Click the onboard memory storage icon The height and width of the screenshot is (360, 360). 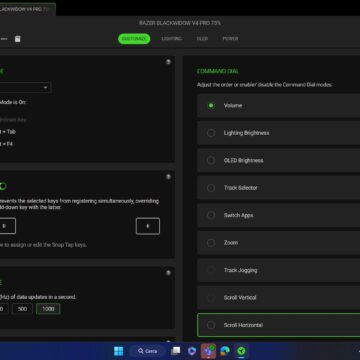pyautogui.click(x=18, y=39)
